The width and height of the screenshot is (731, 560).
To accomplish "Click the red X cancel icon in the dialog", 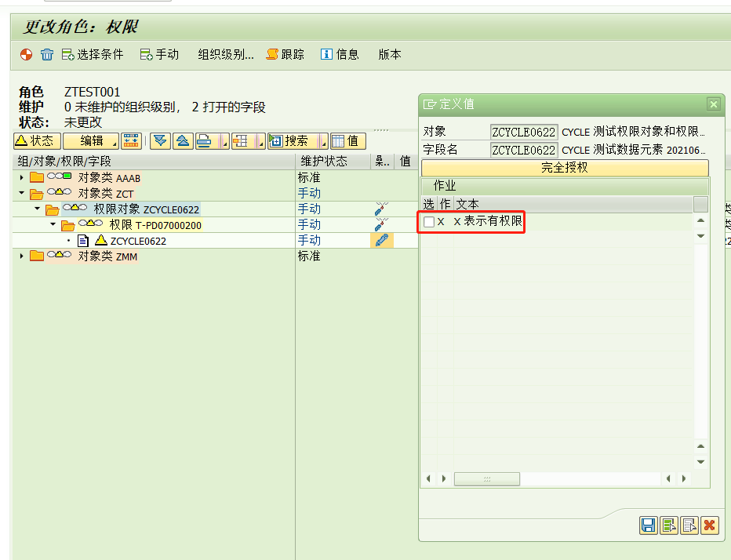I will (709, 525).
